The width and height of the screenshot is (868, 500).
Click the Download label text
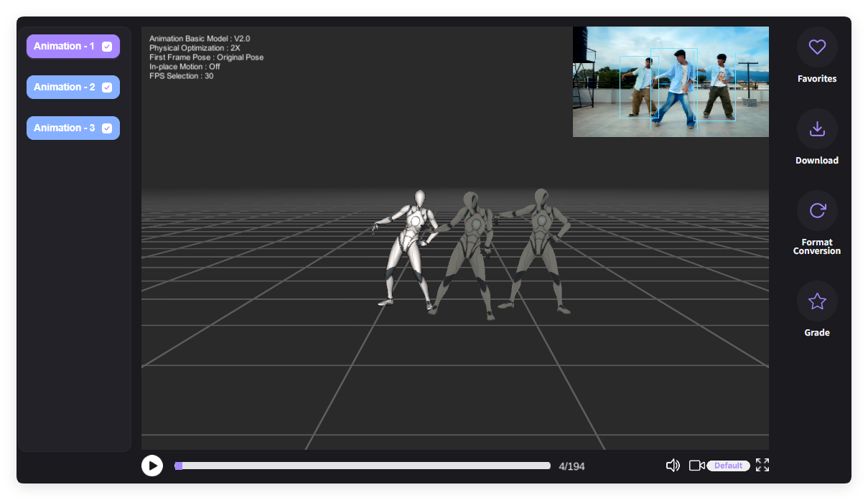[x=817, y=161]
